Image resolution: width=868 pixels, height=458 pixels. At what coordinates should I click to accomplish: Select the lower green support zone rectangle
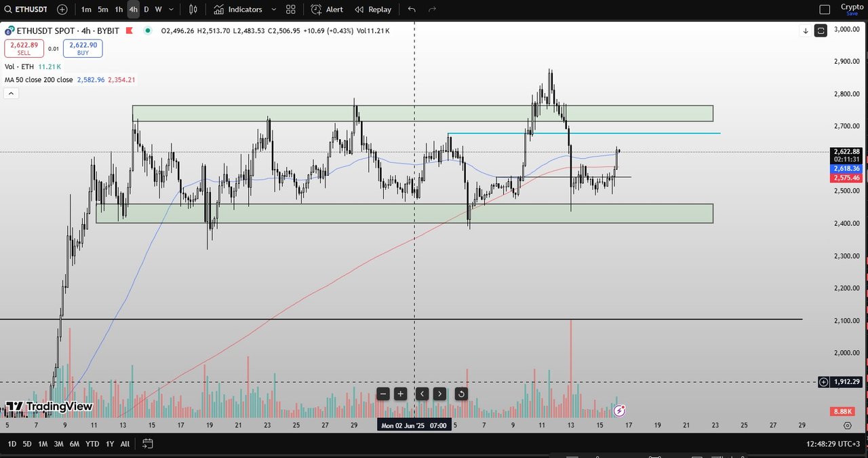[x=405, y=213]
